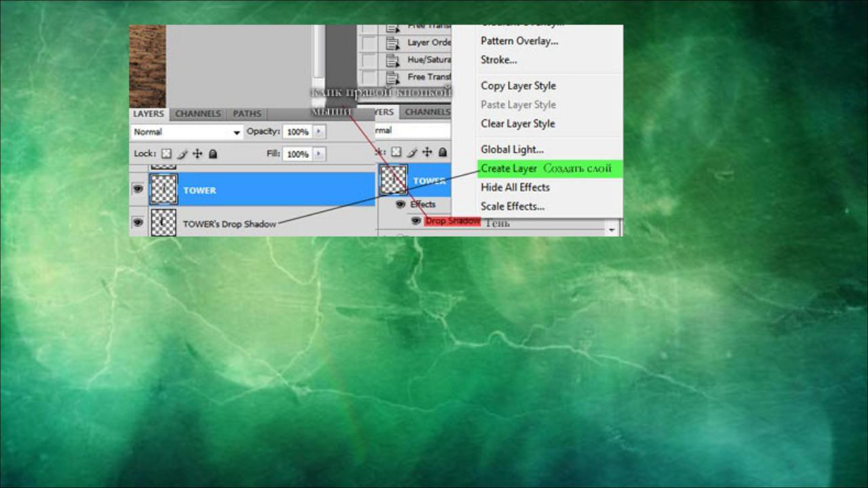This screenshot has width=868, height=488.
Task: Select the TOWER layer name in left panel
Action: [199, 190]
